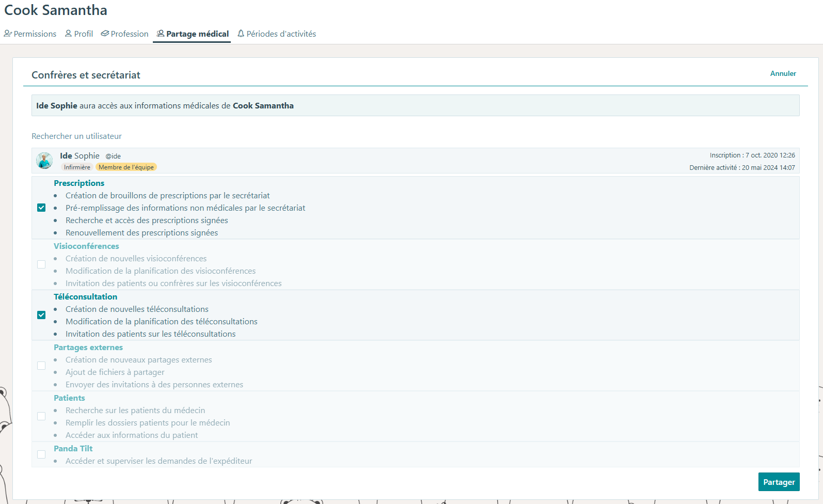Click the Inscription date text
Screen dimensions: 823x504
coord(752,155)
